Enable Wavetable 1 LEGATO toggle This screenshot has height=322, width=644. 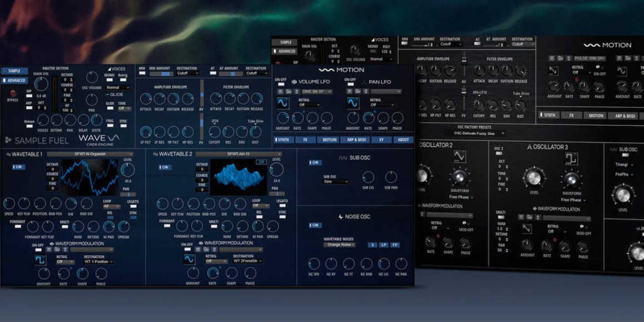click(133, 206)
